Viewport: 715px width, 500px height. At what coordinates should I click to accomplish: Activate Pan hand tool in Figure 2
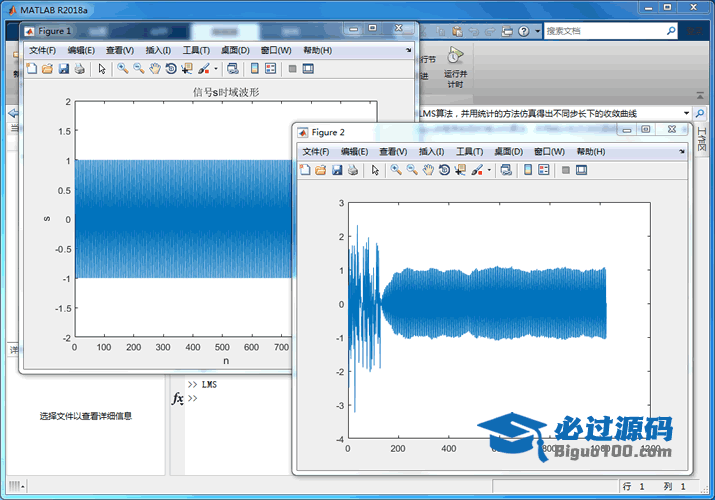pyautogui.click(x=428, y=170)
